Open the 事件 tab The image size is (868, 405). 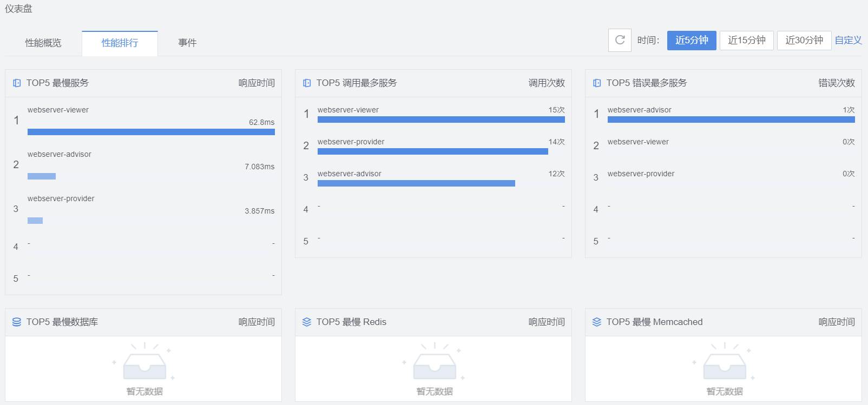[x=187, y=43]
